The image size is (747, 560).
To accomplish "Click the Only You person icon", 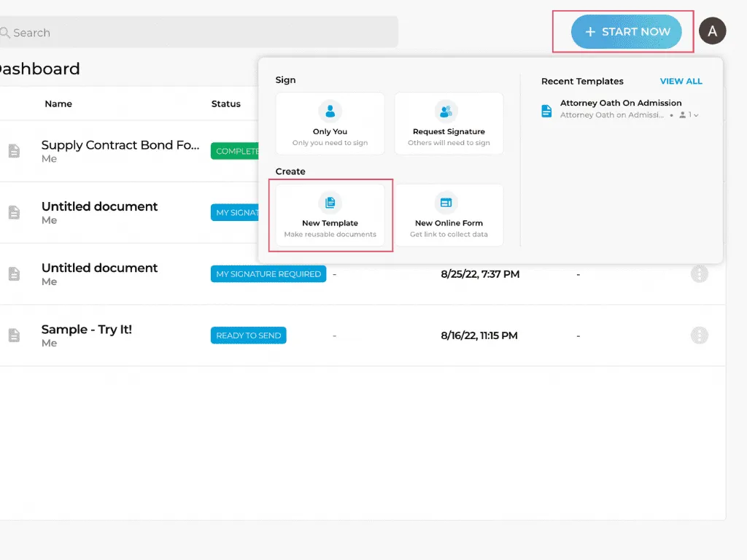I will (330, 112).
